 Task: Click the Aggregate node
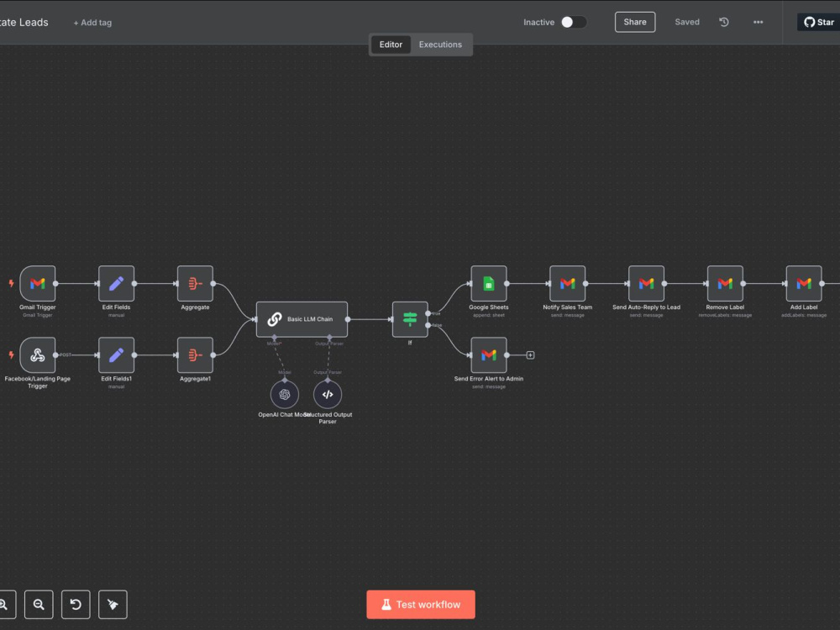(195, 283)
